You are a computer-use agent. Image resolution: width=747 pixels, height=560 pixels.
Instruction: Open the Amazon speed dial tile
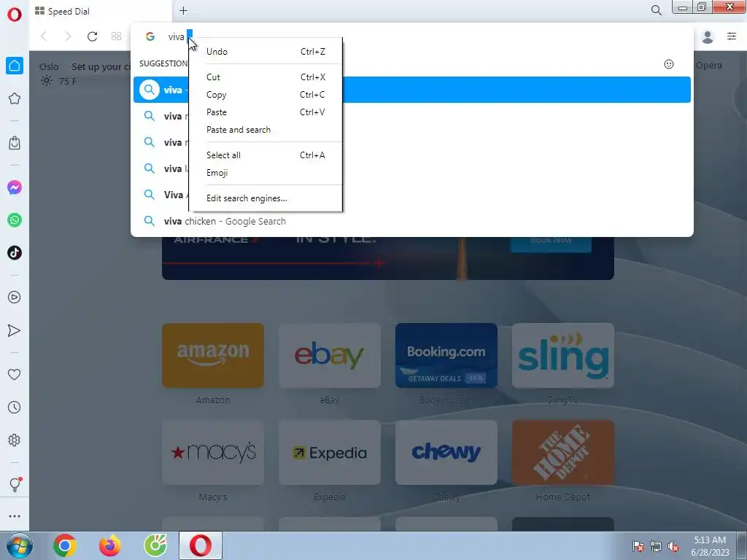213,355
